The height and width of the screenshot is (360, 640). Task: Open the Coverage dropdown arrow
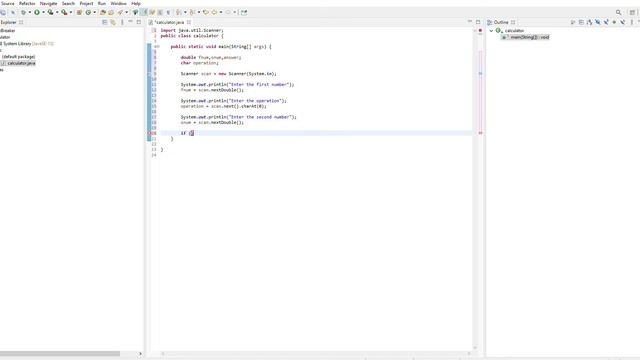click(57, 12)
